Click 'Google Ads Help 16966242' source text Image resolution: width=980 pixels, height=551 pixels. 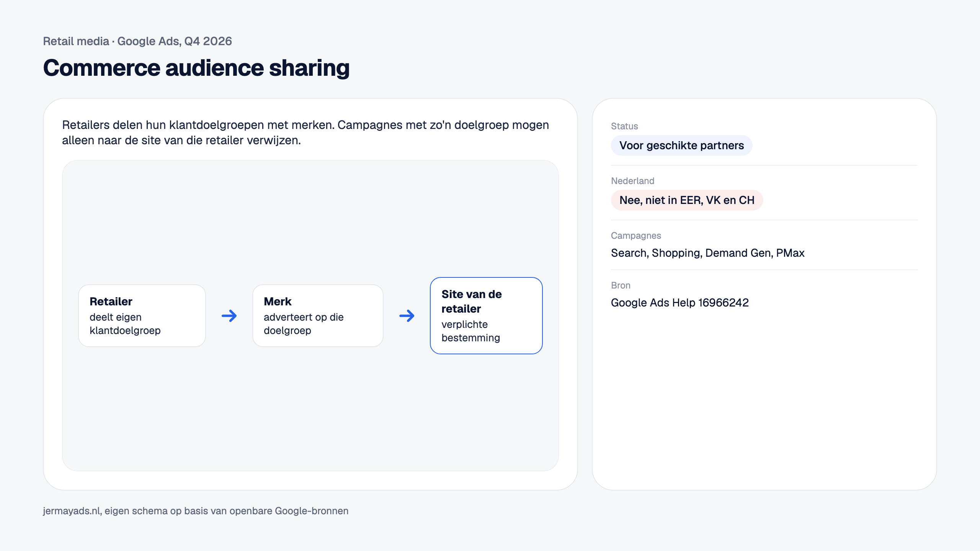679,303
